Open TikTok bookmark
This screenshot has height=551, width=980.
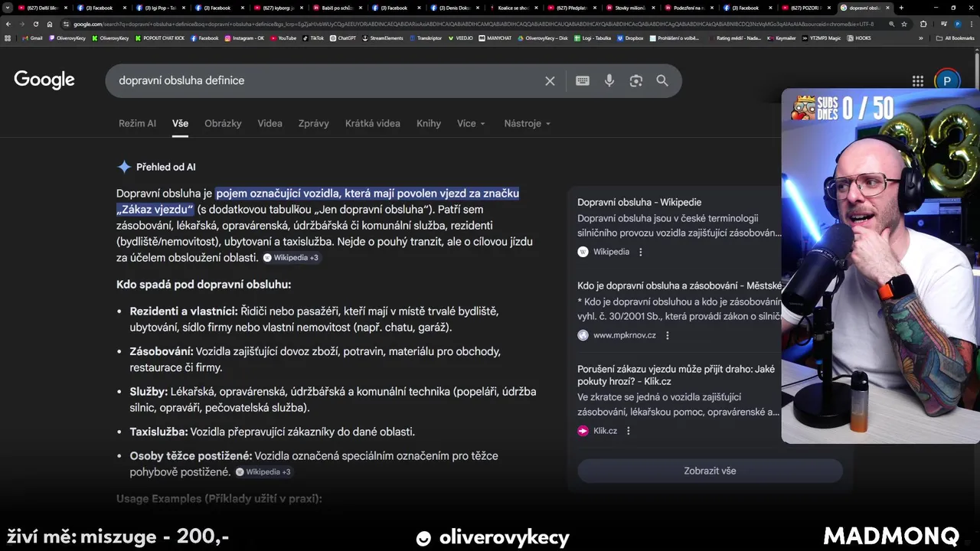pyautogui.click(x=313, y=38)
